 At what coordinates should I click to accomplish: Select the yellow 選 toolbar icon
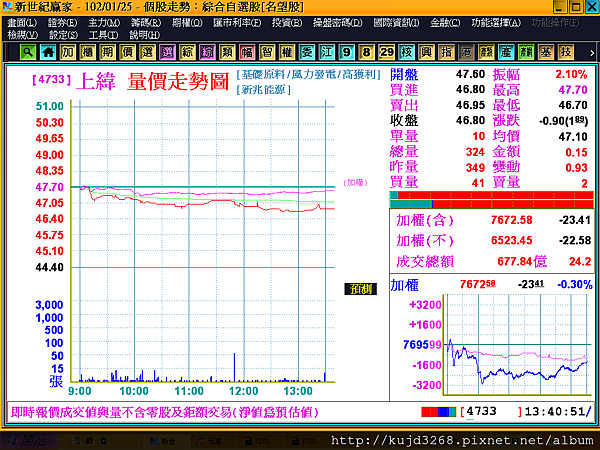click(148, 52)
